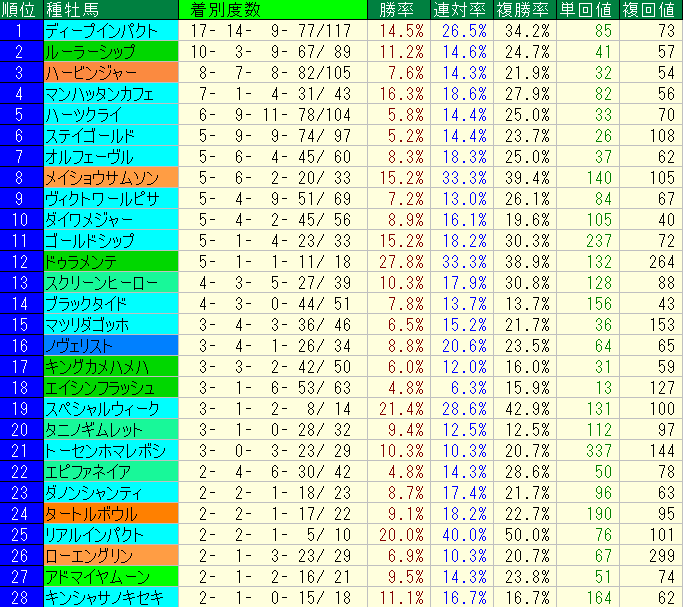The image size is (683, 607).
Task: Select the キンシャサノキセキ sire name
Action: (x=111, y=597)
